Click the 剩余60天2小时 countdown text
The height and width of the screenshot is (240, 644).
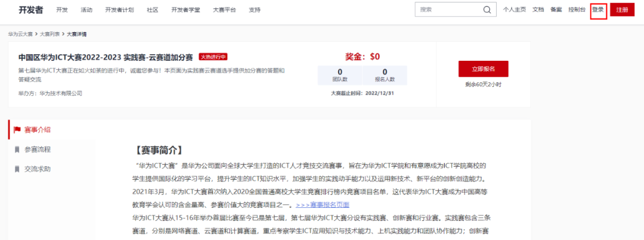coord(484,85)
